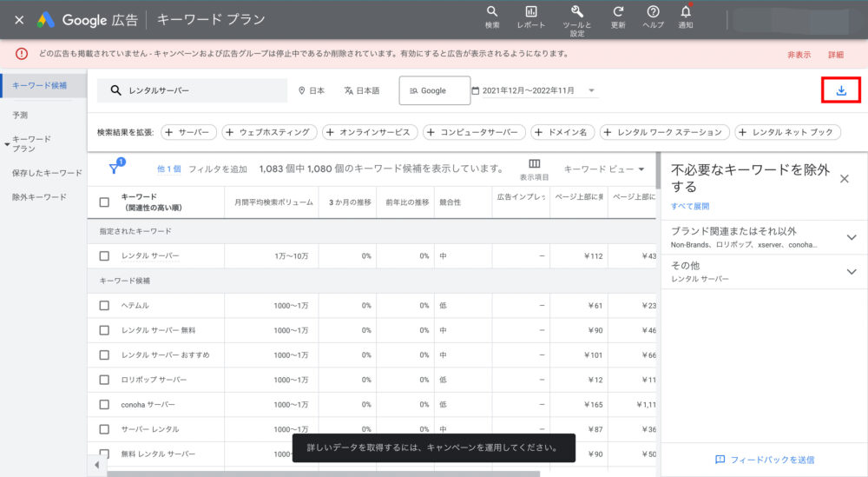Open the Google search network selector
Viewport: 868px width, 477px height.
pos(435,90)
